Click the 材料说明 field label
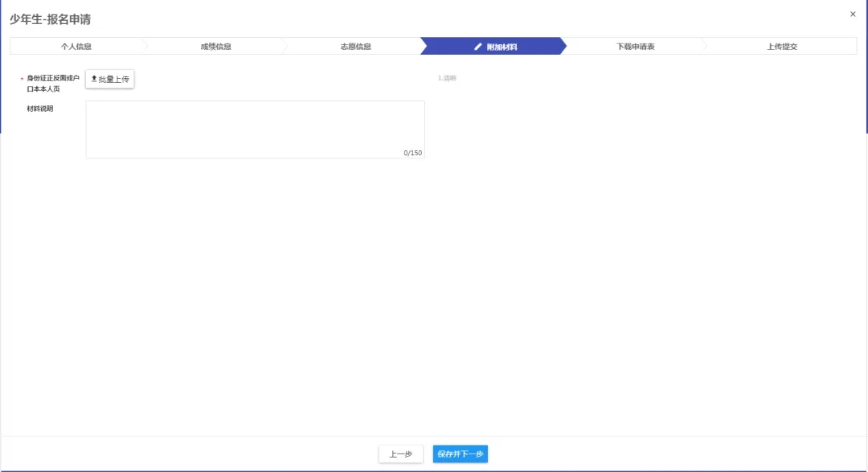 (39, 109)
